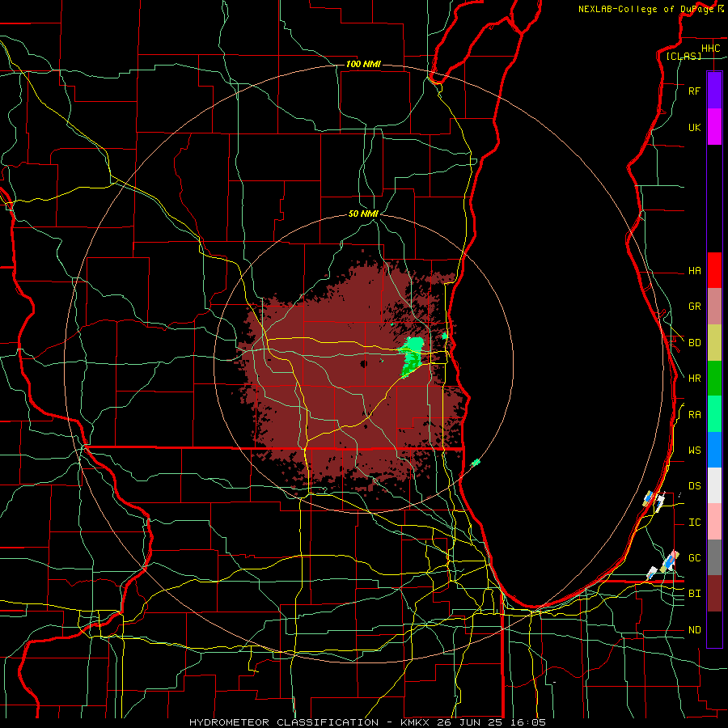Screen dimensions: 728x728
Task: Click the GR legend label text
Action: tap(694, 307)
